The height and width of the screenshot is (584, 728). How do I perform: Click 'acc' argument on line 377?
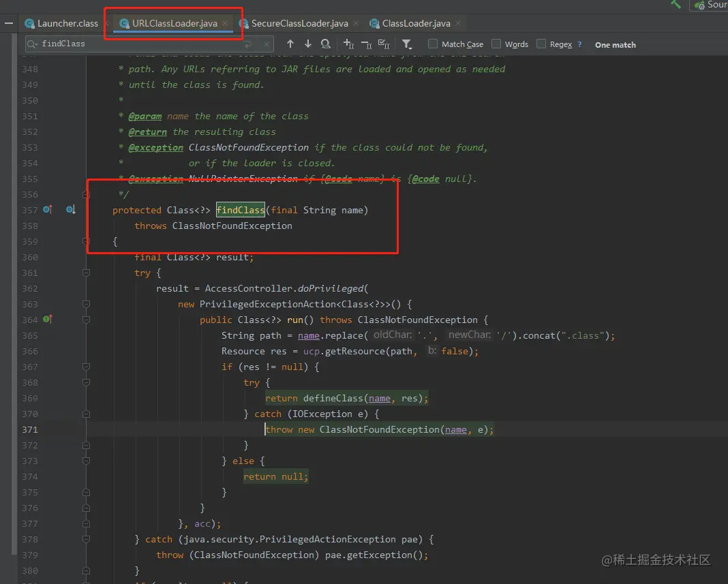pos(202,523)
